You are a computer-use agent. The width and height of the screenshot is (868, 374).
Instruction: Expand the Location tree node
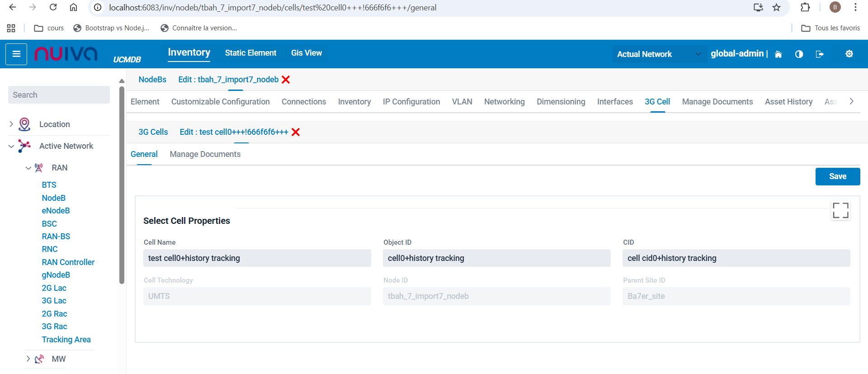pos(11,124)
